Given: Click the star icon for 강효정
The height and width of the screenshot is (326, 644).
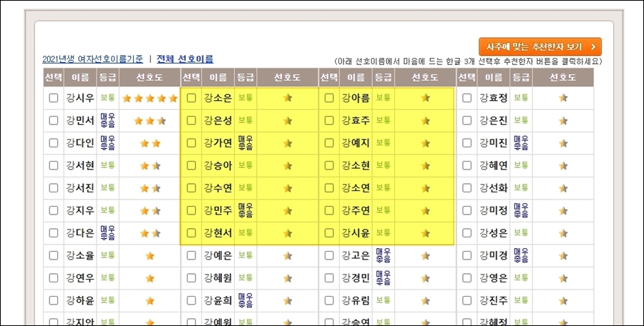Looking at the screenshot, I should (x=563, y=98).
